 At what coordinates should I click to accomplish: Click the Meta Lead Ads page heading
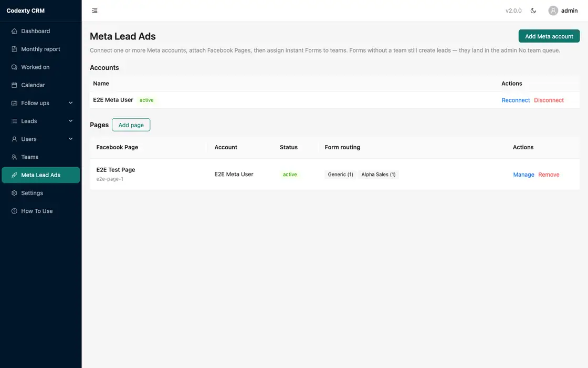coord(123,36)
